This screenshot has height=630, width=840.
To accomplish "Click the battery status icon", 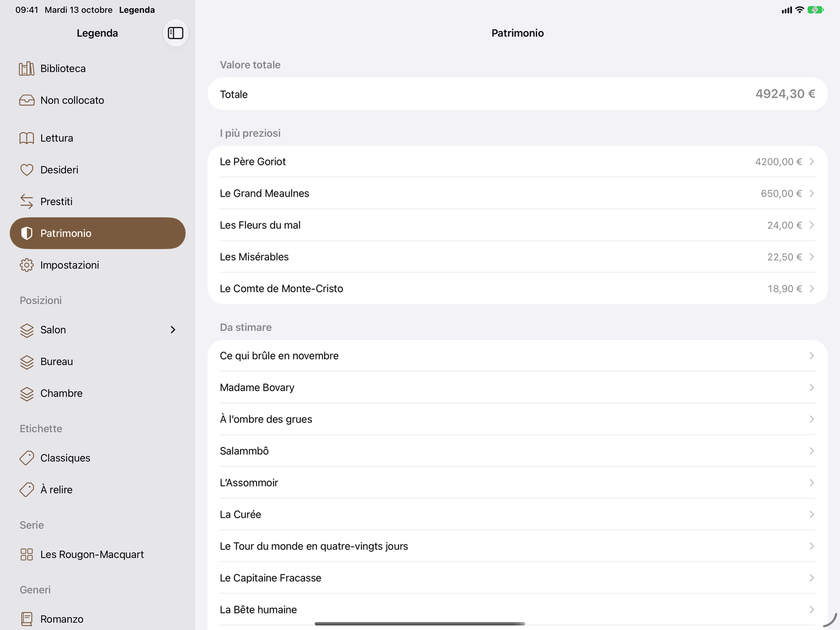I will click(816, 10).
